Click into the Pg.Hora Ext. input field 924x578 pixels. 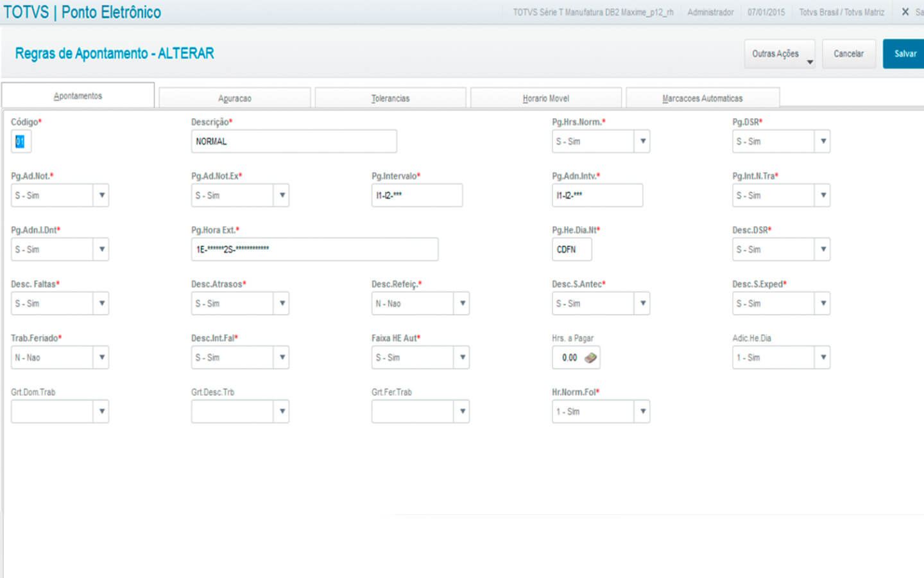[x=314, y=250]
